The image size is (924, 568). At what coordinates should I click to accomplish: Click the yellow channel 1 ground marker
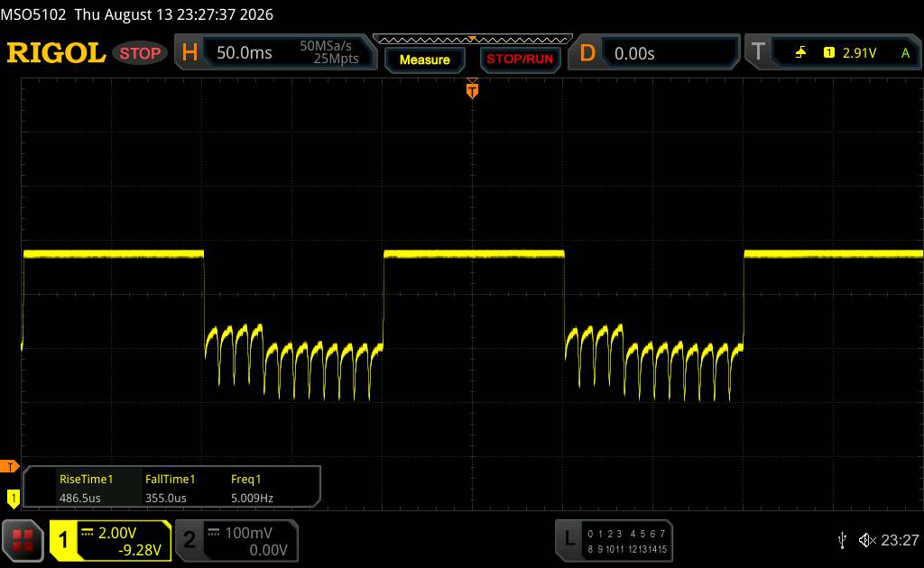click(13, 499)
